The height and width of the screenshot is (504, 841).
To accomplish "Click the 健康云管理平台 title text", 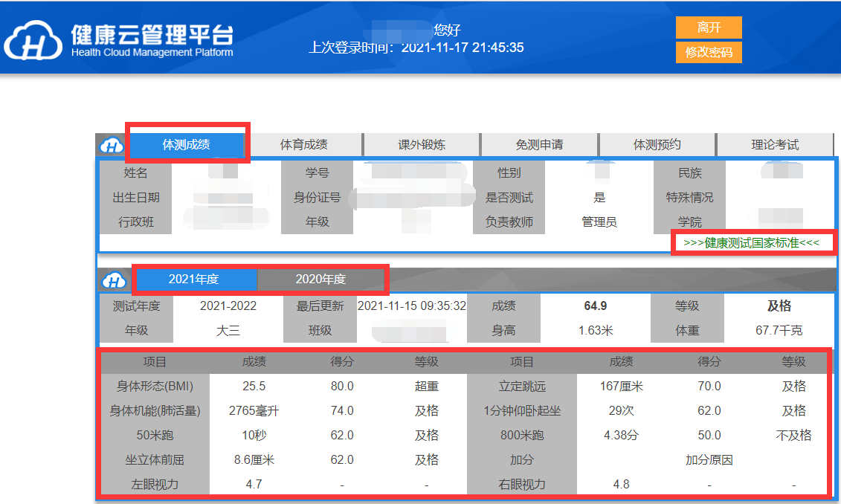I will pos(152,34).
